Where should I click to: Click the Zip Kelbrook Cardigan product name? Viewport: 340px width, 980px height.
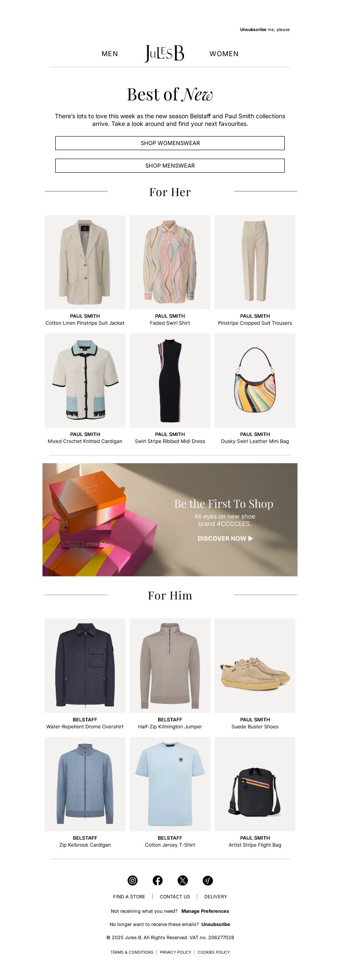tap(85, 845)
